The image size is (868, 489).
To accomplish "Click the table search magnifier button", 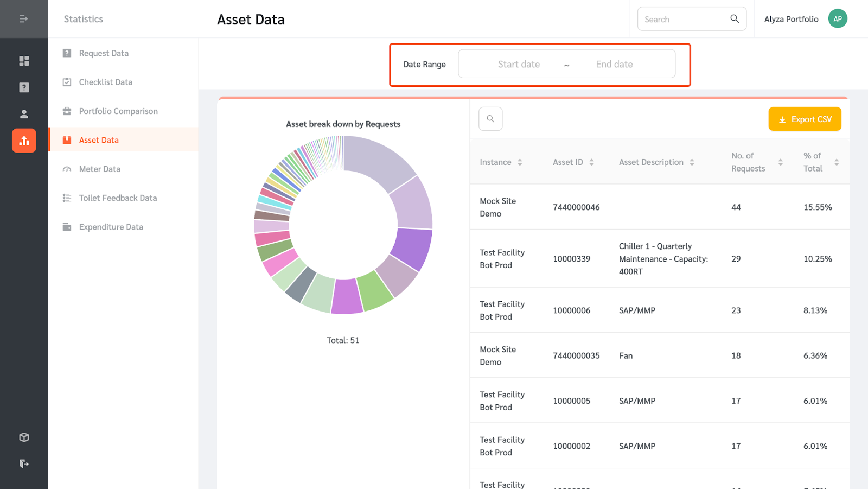I will pos(490,119).
